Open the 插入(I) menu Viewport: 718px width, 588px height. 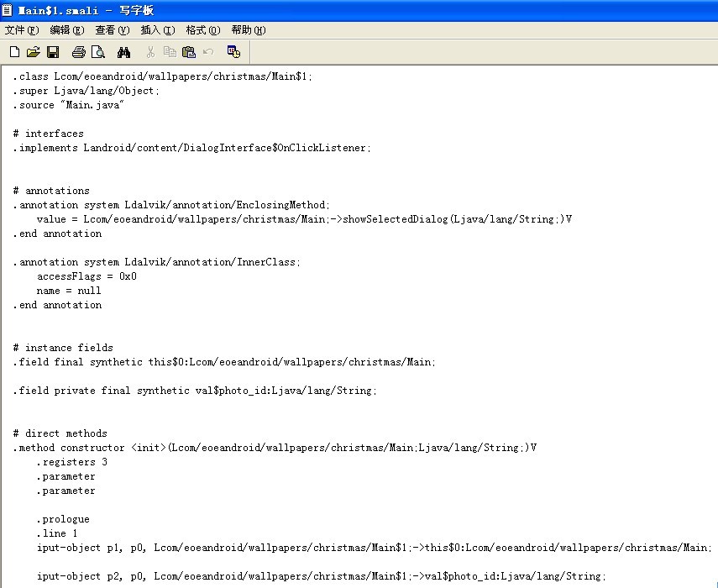pos(158,30)
